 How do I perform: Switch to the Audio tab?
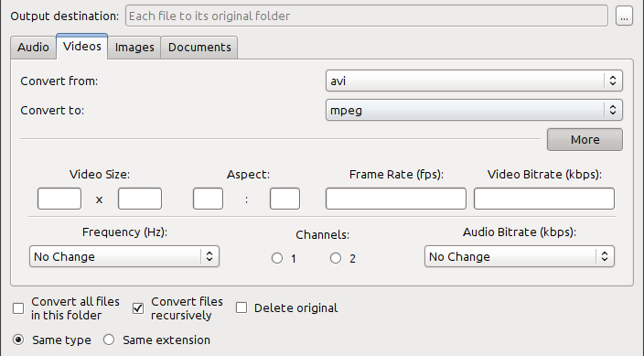click(33, 48)
